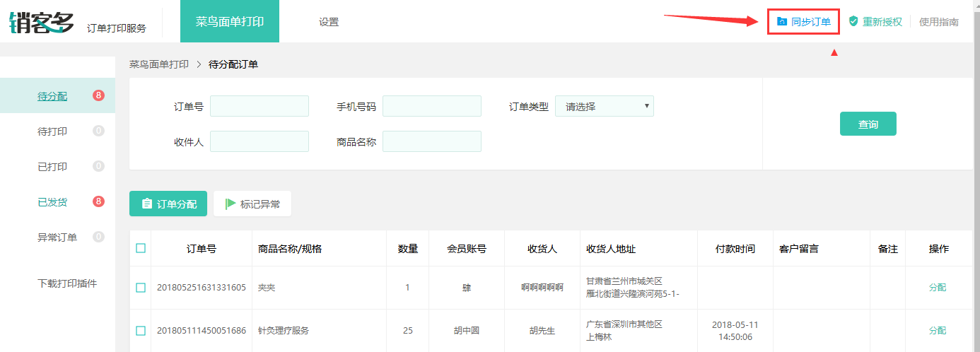Click the red badge beside 已发货
The height and width of the screenshot is (352, 980).
click(x=98, y=201)
